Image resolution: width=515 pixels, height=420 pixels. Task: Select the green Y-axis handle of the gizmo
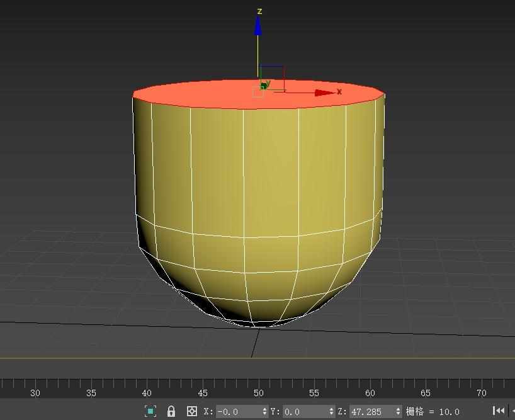[266, 84]
